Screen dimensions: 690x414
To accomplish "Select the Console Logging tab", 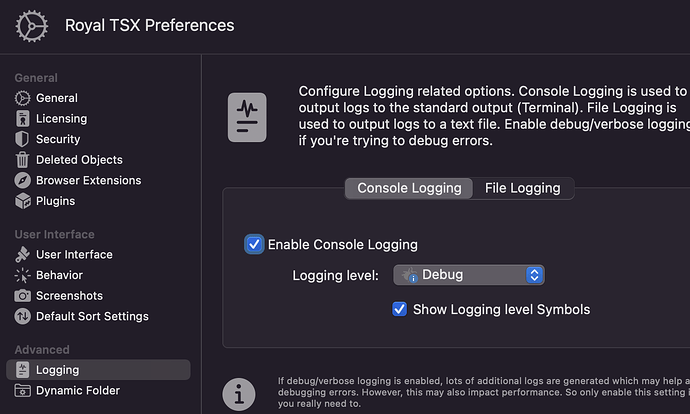I will click(409, 188).
